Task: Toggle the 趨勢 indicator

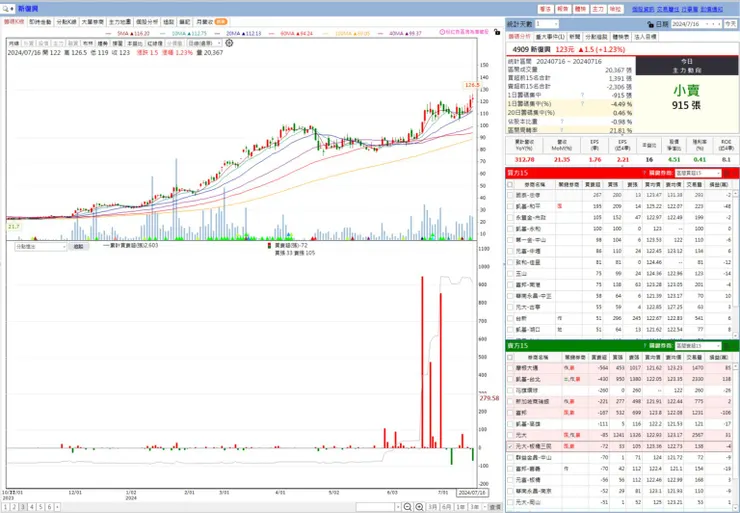Action: (x=102, y=43)
